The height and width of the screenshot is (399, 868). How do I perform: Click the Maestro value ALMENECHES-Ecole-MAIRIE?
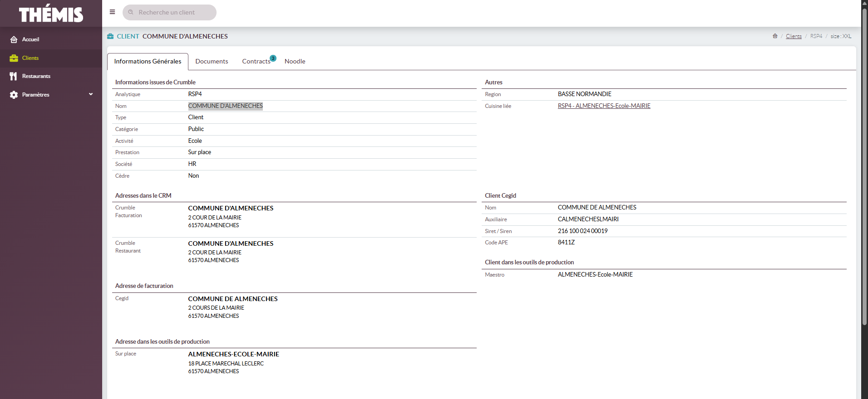pyautogui.click(x=595, y=275)
